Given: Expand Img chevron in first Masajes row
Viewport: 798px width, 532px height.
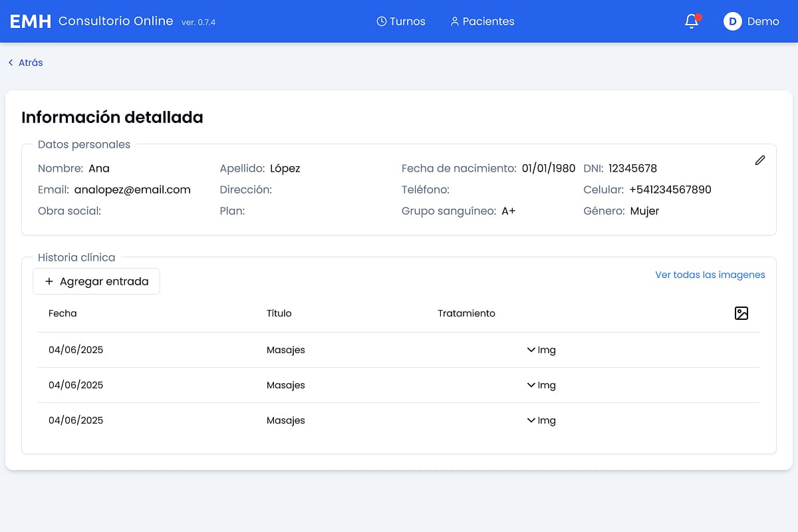Looking at the screenshot, I should pyautogui.click(x=531, y=350).
